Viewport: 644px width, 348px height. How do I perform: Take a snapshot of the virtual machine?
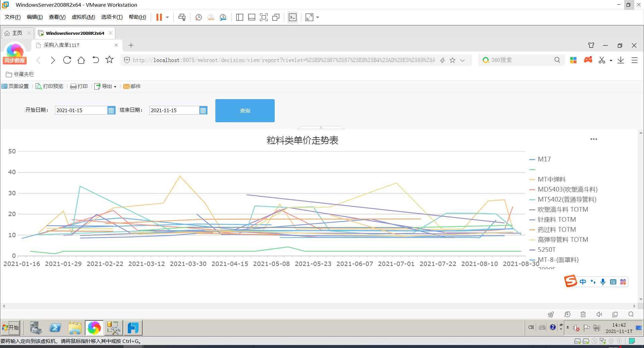[x=199, y=17]
